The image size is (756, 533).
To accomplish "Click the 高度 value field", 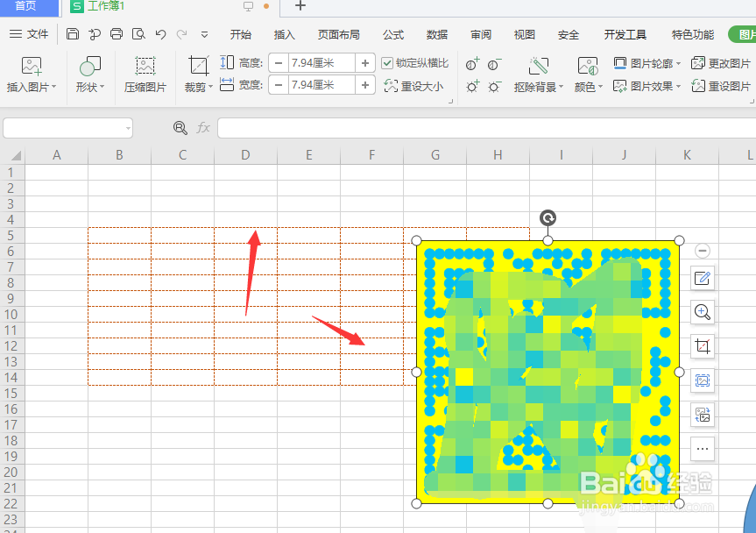I will point(321,63).
